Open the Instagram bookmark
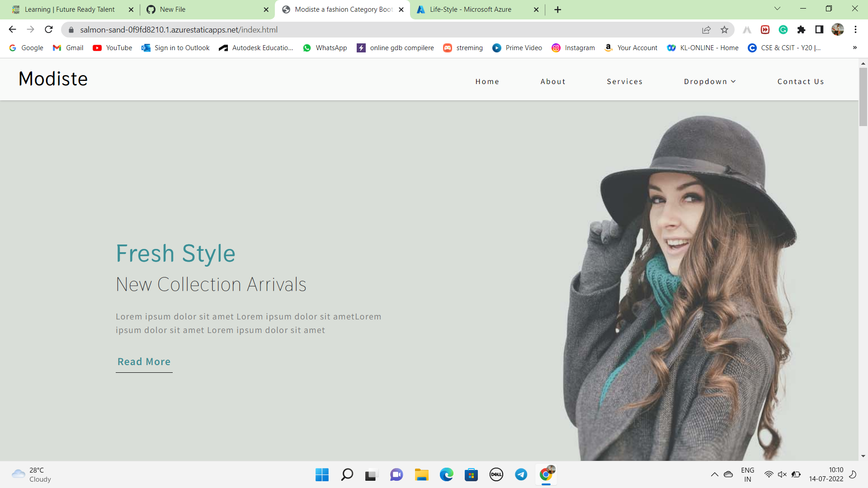This screenshot has height=488, width=868. point(573,48)
